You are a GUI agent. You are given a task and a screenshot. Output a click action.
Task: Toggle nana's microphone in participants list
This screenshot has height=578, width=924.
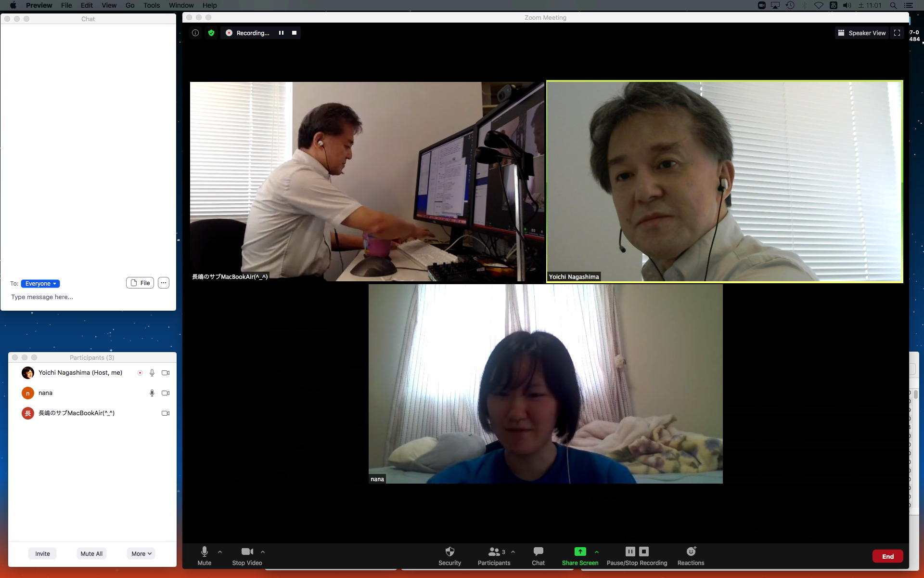point(152,393)
